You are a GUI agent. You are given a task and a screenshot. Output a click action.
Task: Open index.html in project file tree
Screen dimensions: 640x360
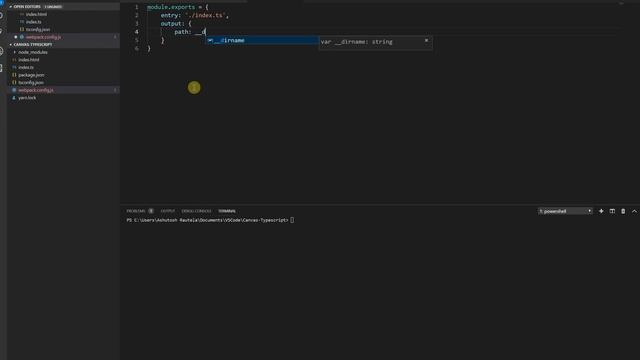click(29, 60)
